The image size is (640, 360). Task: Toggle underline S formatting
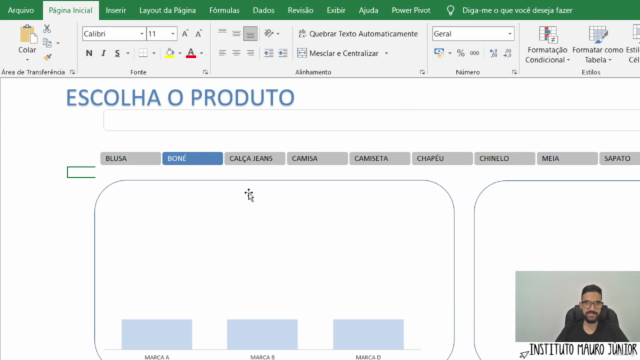[117, 53]
